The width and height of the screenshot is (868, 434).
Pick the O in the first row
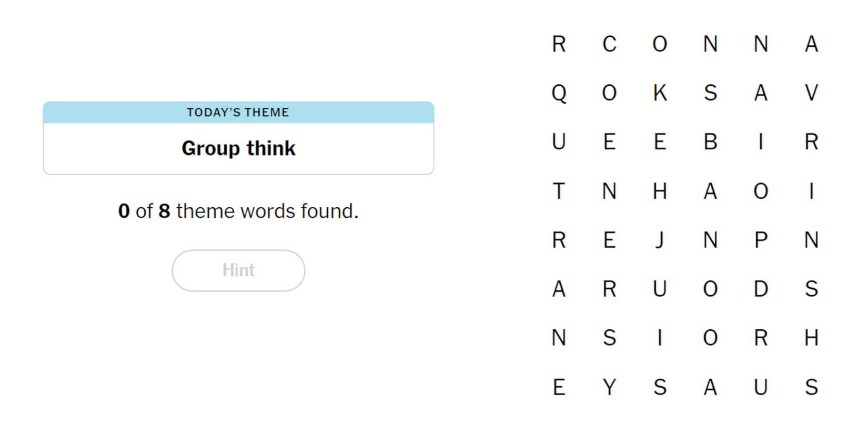coord(660,44)
